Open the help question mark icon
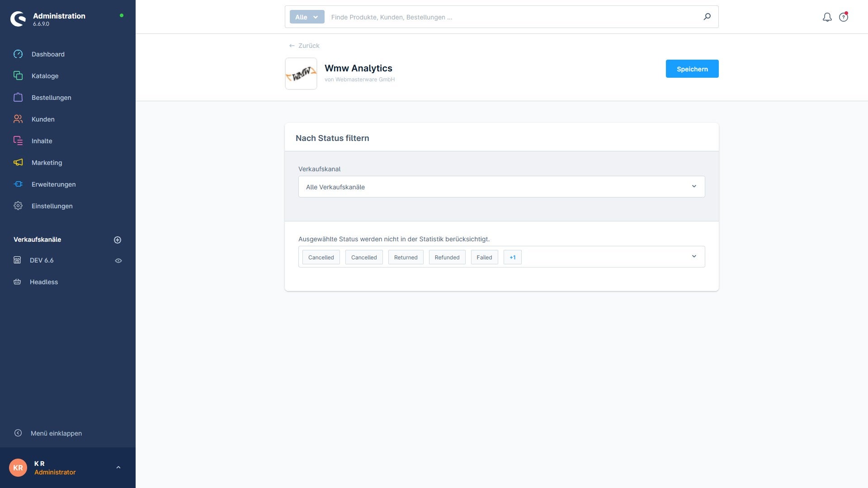 [x=844, y=17]
